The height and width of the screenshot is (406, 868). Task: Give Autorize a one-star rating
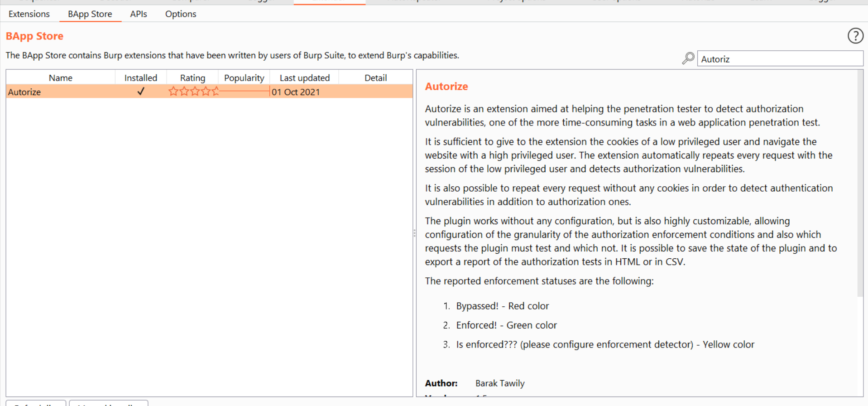[173, 91]
